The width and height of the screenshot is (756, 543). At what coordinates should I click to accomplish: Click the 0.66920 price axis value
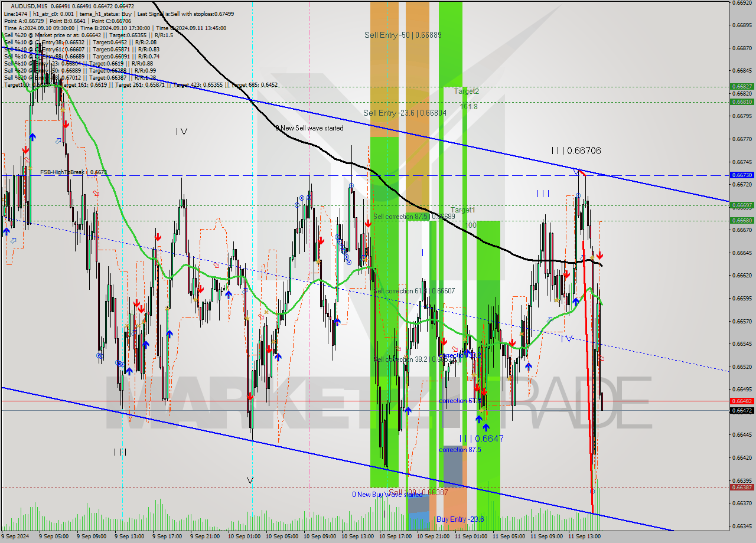coord(742,2)
